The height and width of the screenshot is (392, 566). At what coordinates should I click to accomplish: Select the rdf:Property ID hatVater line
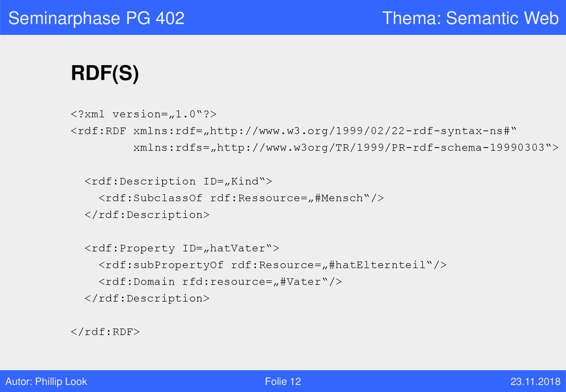coord(182,248)
